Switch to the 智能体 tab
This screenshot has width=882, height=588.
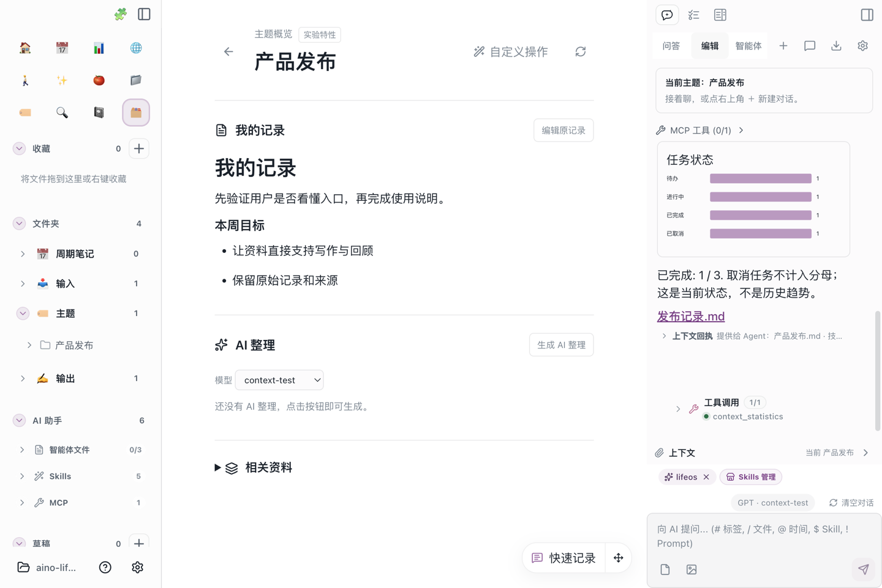(748, 46)
